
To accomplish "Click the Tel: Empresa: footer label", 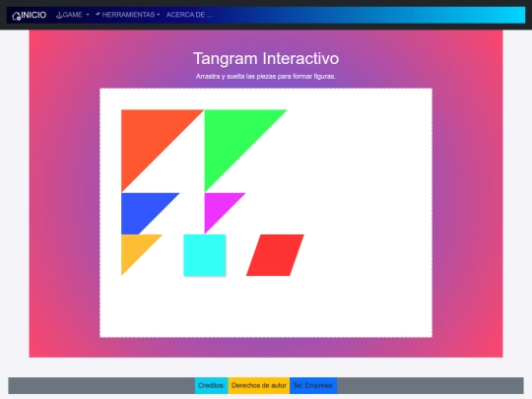I will [313, 386].
